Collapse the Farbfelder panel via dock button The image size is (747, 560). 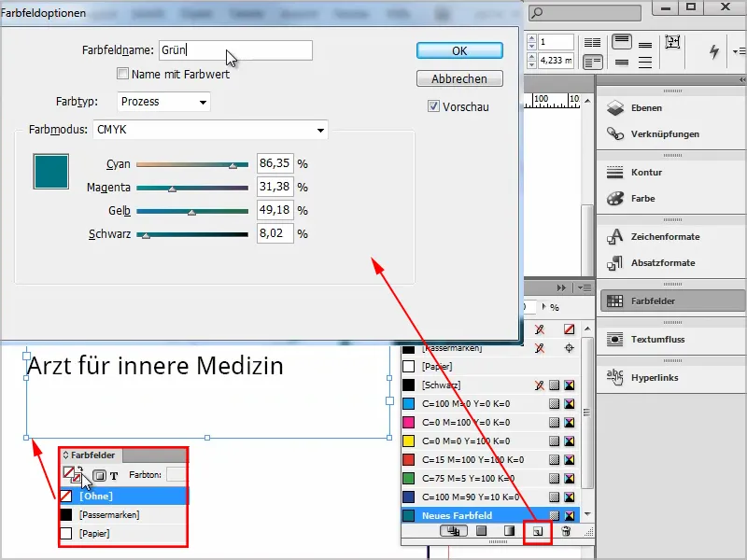pyautogui.click(x=672, y=301)
